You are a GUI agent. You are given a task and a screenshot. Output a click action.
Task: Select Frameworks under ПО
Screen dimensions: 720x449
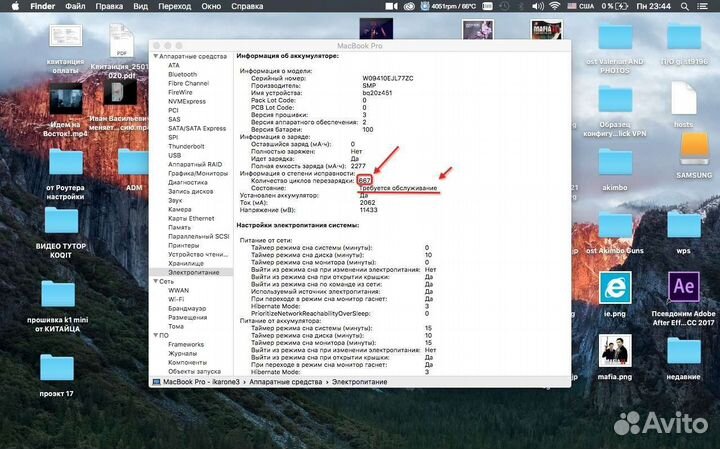point(186,344)
